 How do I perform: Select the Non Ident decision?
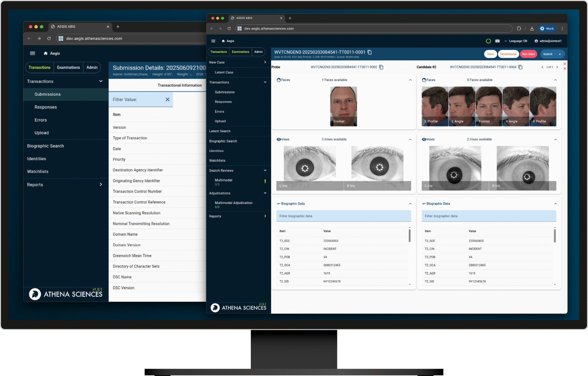coord(528,54)
